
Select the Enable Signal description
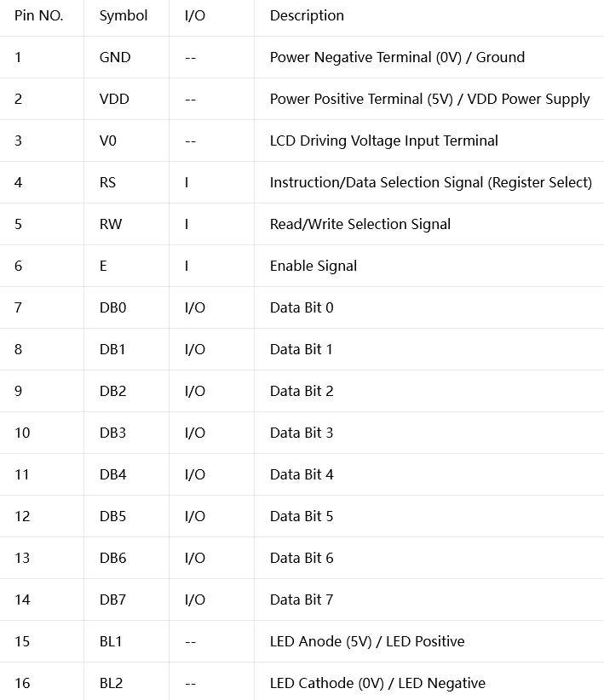pos(314,266)
